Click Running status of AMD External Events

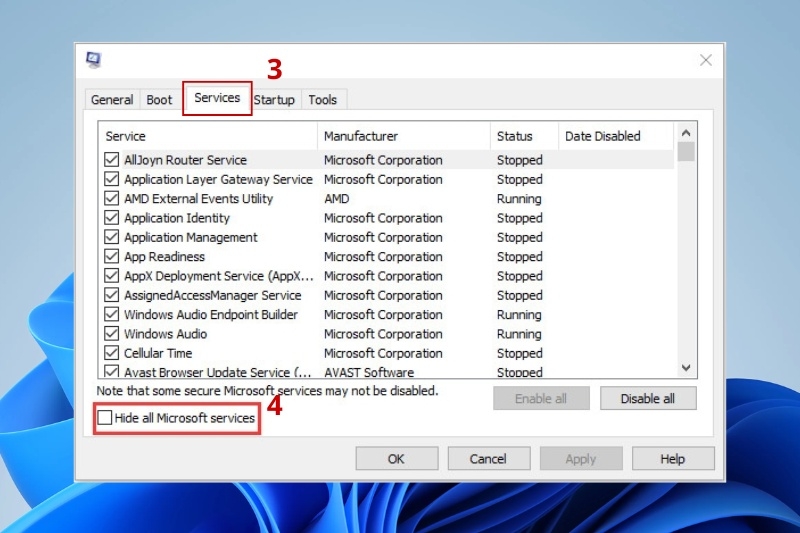coord(519,198)
